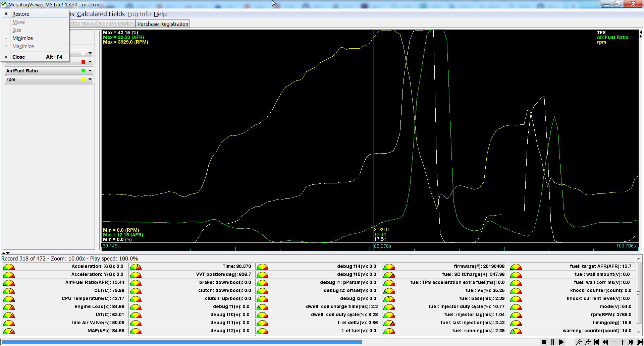Jump to the last log record

click(x=640, y=342)
